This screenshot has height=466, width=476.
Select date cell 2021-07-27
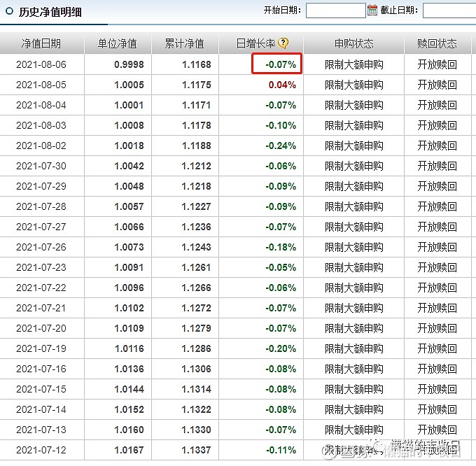(x=41, y=227)
